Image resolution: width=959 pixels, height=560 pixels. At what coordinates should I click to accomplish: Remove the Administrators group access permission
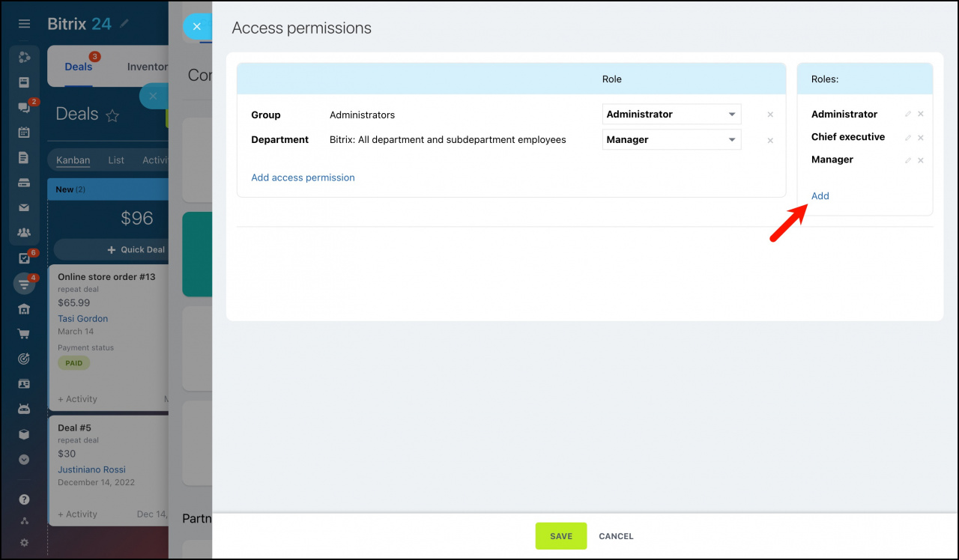click(x=770, y=115)
